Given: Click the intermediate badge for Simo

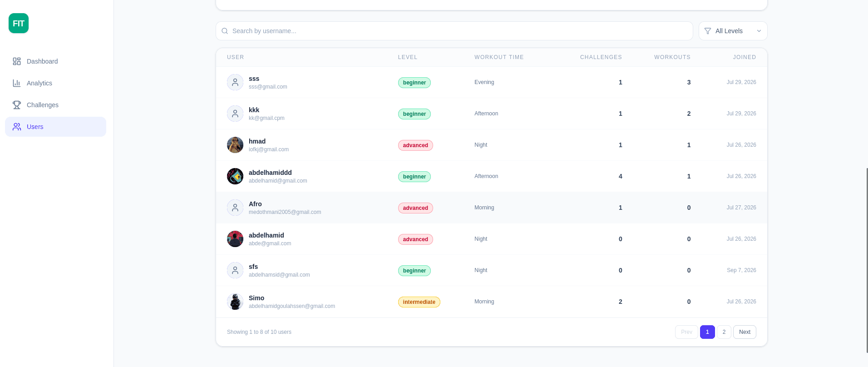Looking at the screenshot, I should tap(419, 302).
